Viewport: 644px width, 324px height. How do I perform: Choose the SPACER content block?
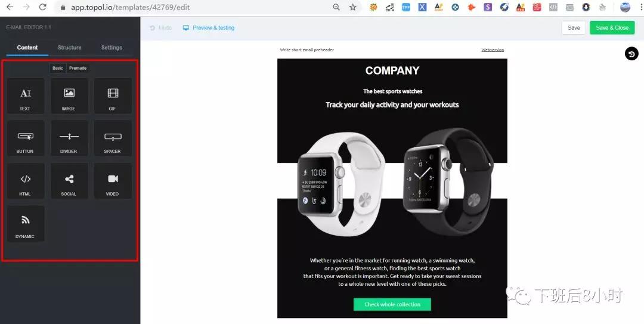[113, 138]
